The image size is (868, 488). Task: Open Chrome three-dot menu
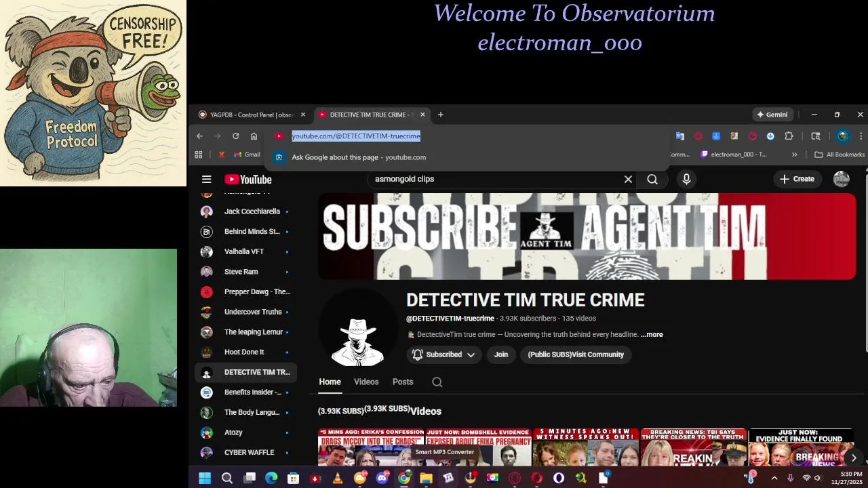click(x=861, y=136)
